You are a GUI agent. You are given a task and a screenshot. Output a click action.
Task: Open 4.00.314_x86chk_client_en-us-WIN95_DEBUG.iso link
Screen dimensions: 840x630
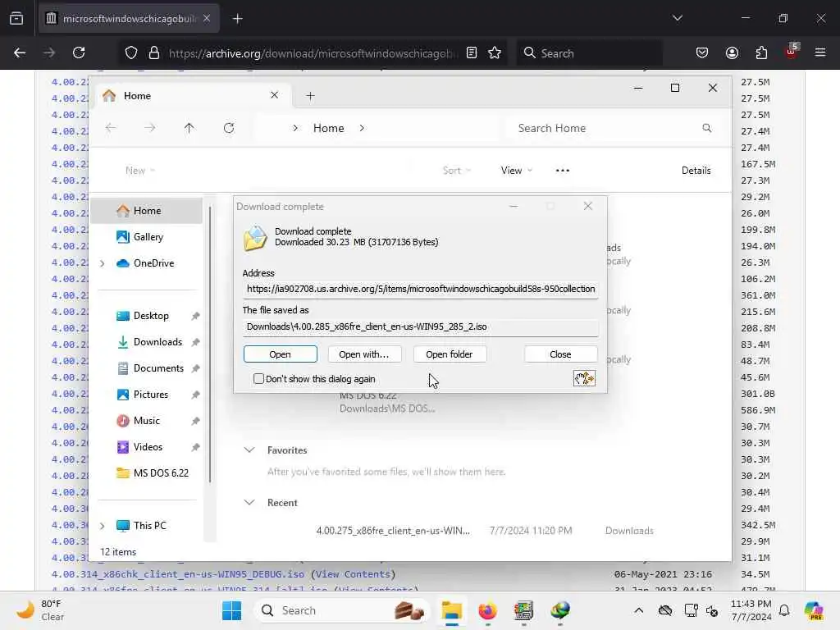tap(178, 574)
